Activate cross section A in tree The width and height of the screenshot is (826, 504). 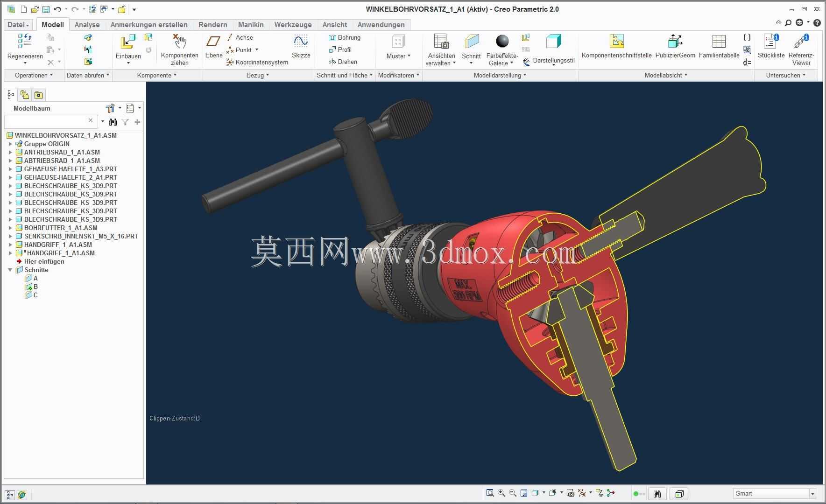click(31, 278)
